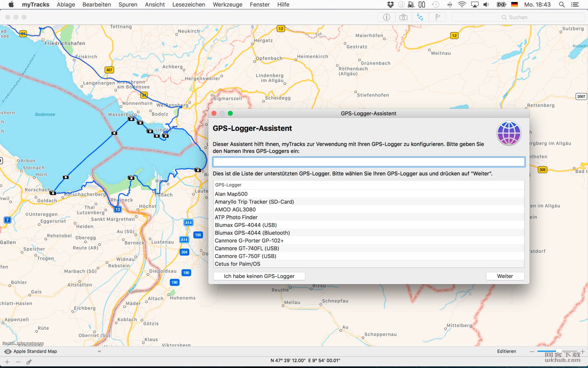Viewport: 588px width, 368px height.
Task: Open the Hilfe menu
Action: coord(283,5)
